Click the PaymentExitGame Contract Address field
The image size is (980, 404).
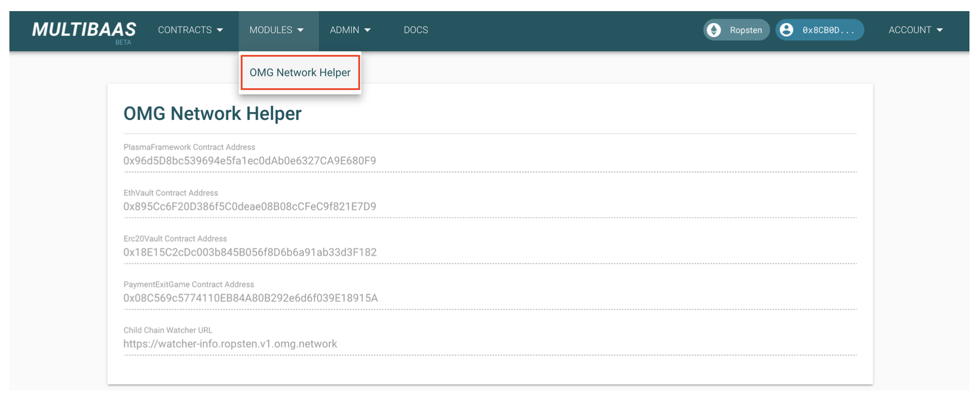pos(490,298)
